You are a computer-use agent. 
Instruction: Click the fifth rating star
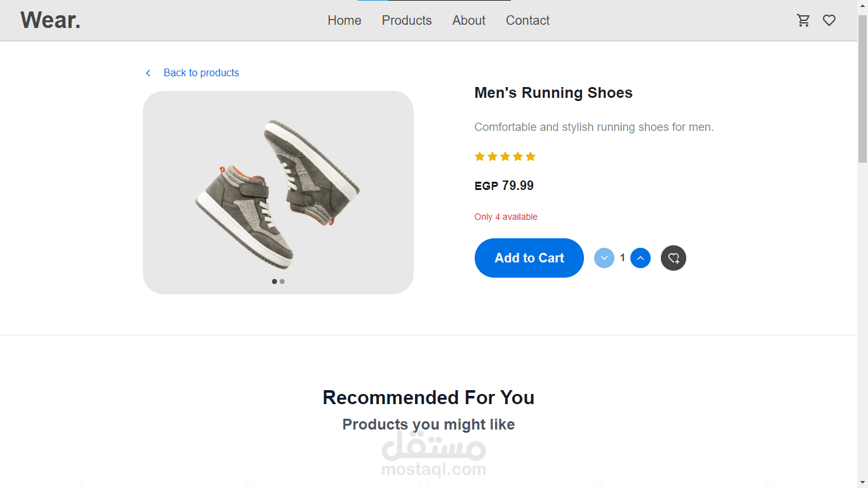531,156
